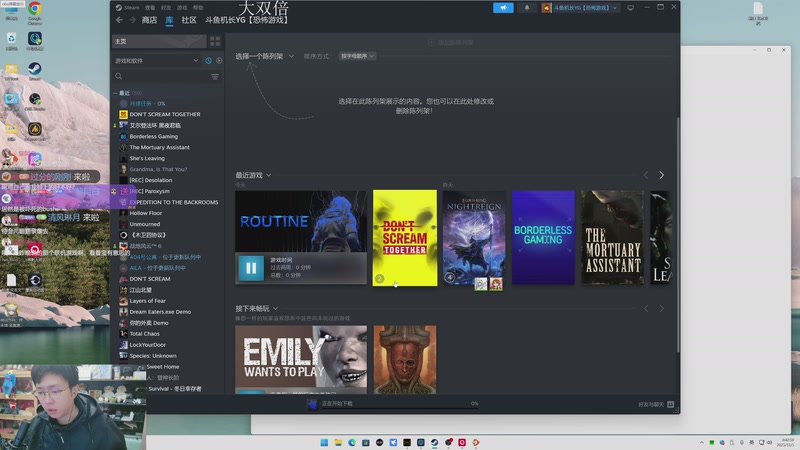Image resolution: width=800 pixels, height=450 pixels.
Task: Select Hollow Floor in the game list
Action: (145, 213)
